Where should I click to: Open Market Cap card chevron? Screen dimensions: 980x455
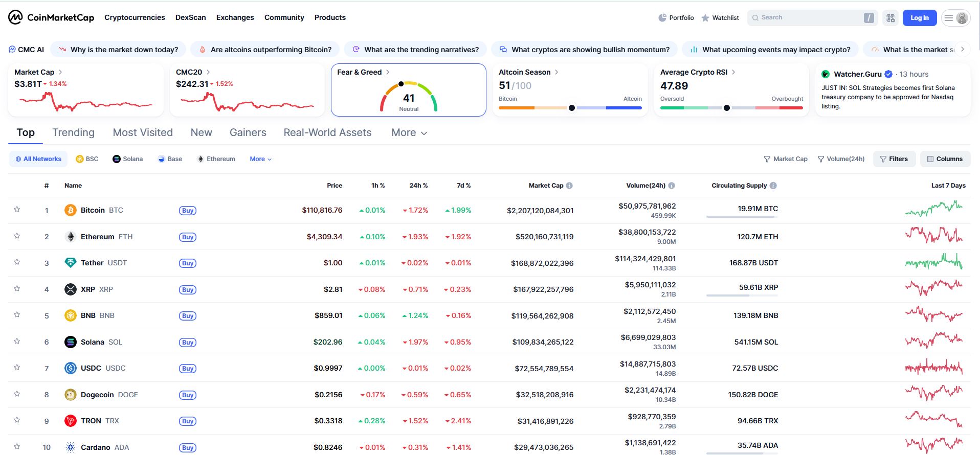coord(60,72)
